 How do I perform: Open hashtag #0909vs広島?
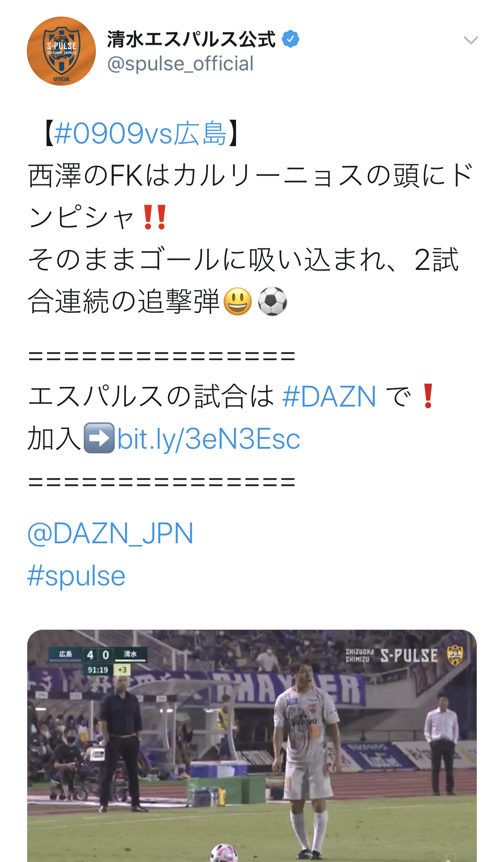tap(141, 134)
